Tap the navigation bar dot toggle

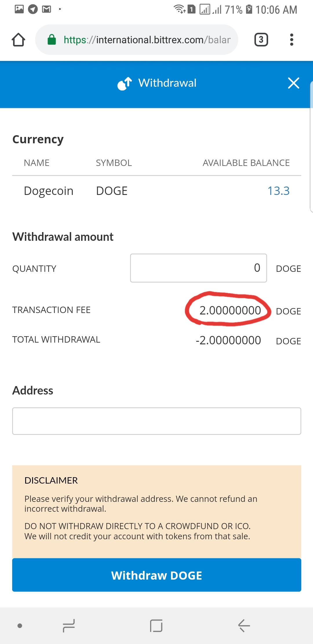(20, 626)
